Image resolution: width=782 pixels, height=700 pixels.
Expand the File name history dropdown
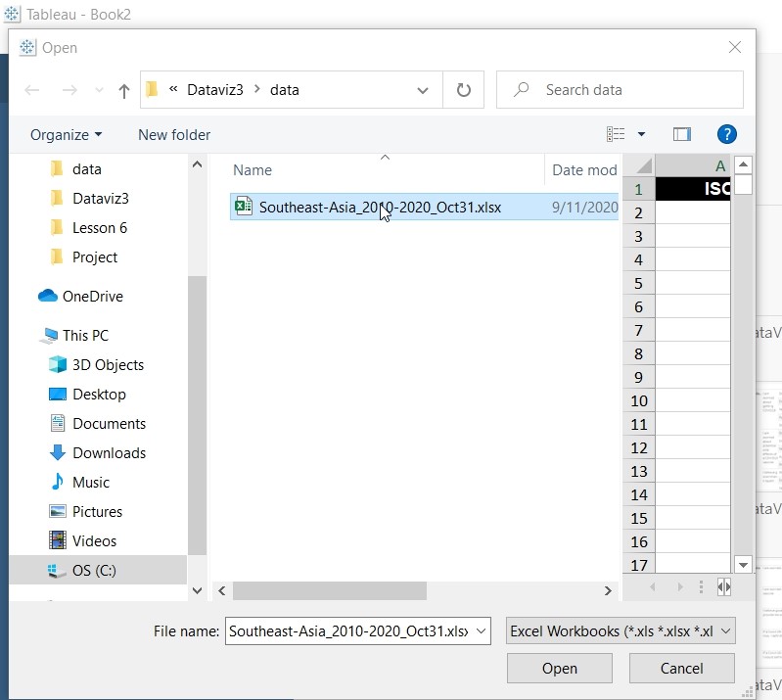[x=480, y=631]
